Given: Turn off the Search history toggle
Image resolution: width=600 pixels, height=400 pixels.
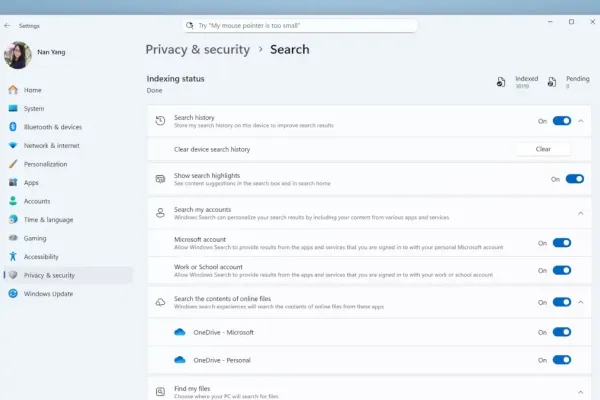Looking at the screenshot, I should tap(561, 121).
